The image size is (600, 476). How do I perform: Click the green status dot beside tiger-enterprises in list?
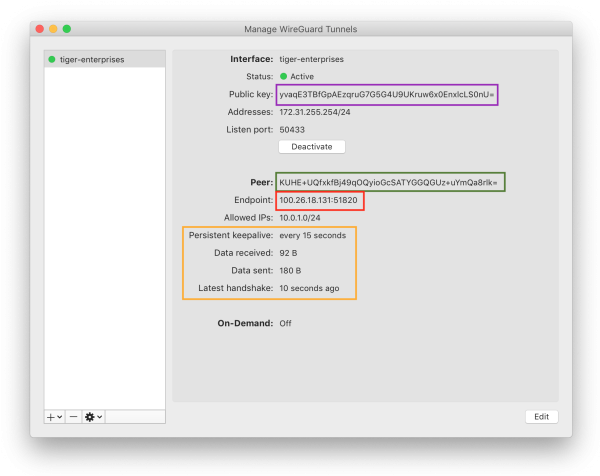52,59
